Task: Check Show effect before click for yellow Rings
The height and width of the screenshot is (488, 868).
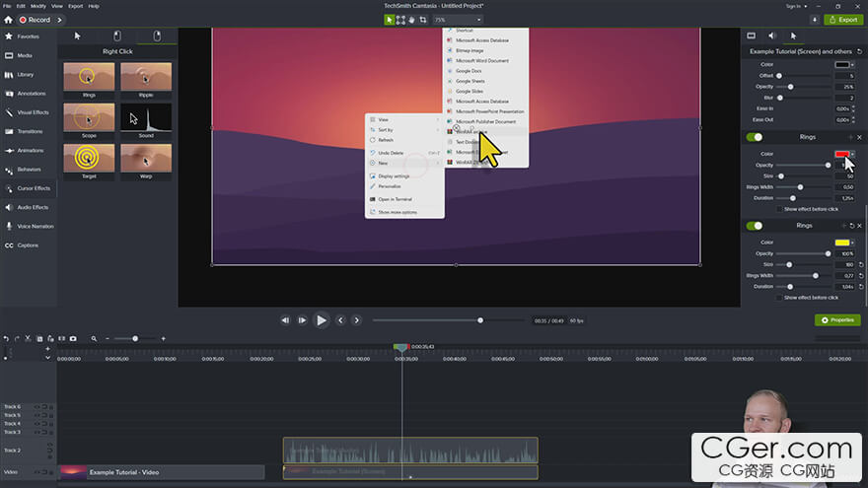Action: [x=779, y=298]
